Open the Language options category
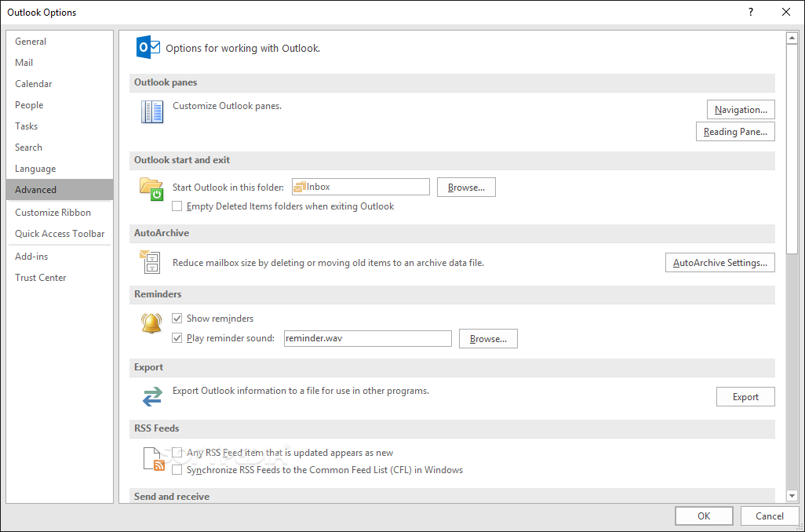 click(60, 169)
